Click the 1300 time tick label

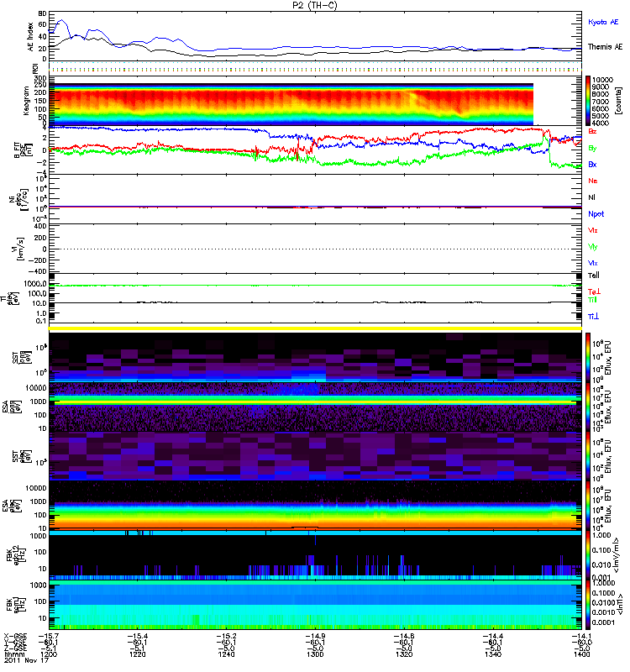tap(316, 654)
